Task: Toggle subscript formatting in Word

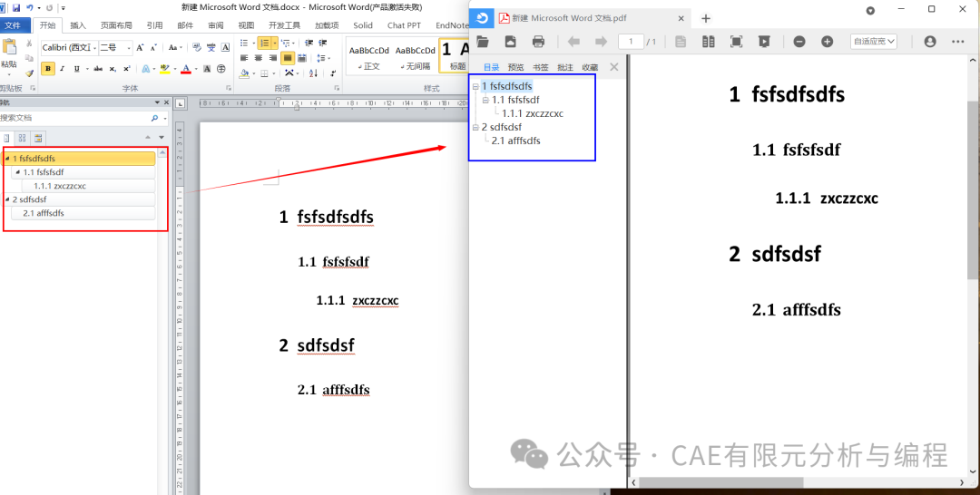Action: (x=113, y=69)
